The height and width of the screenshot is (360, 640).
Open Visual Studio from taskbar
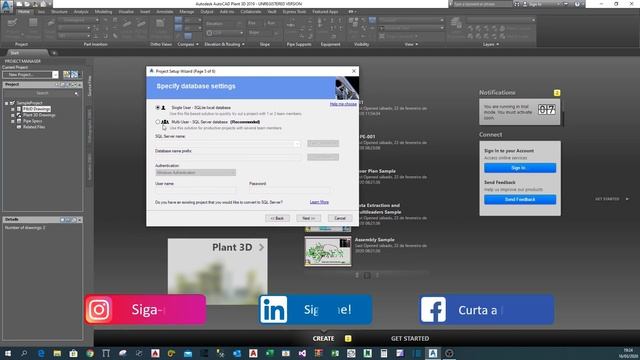pyautogui.click(x=302, y=353)
